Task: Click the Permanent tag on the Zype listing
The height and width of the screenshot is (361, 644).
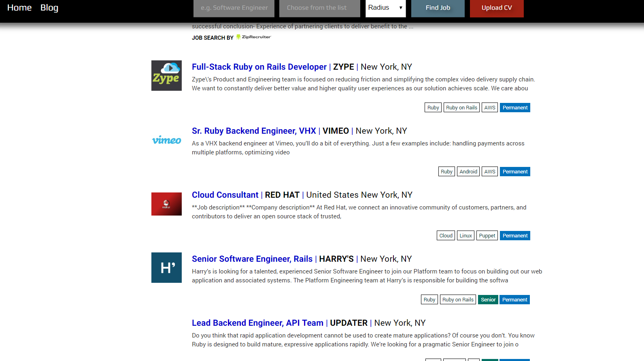Action: point(515,107)
